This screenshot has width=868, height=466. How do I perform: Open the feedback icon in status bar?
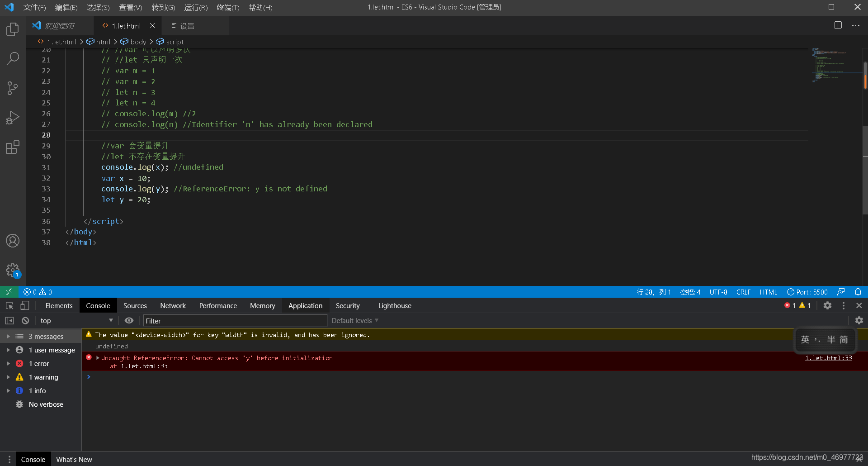pyautogui.click(x=841, y=292)
